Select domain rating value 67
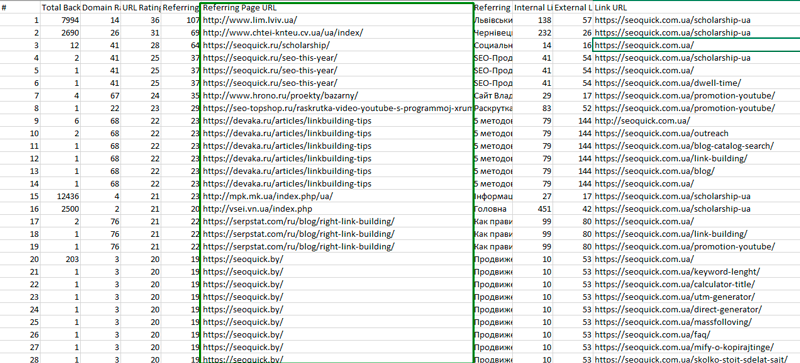Screen dimensions: 800x363 tap(101, 95)
